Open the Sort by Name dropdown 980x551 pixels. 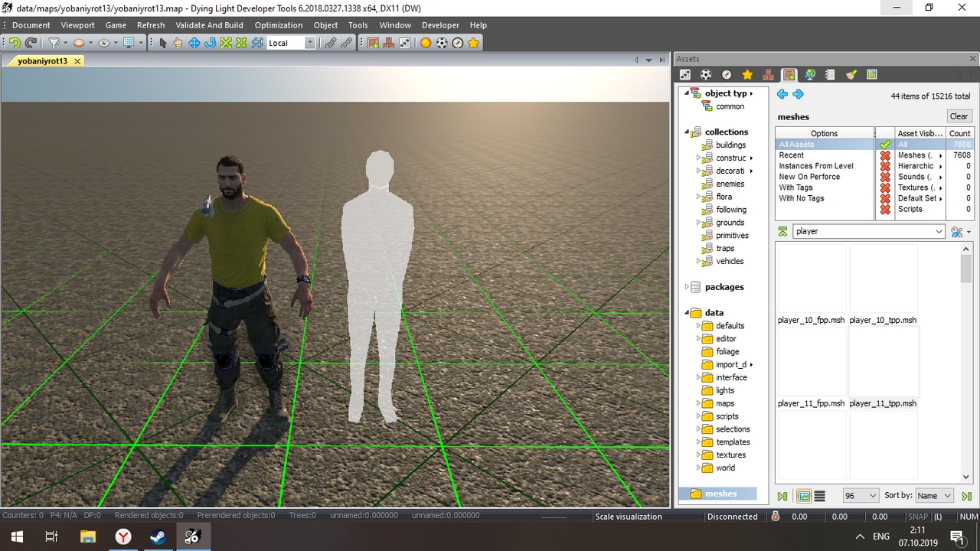pyautogui.click(x=935, y=496)
